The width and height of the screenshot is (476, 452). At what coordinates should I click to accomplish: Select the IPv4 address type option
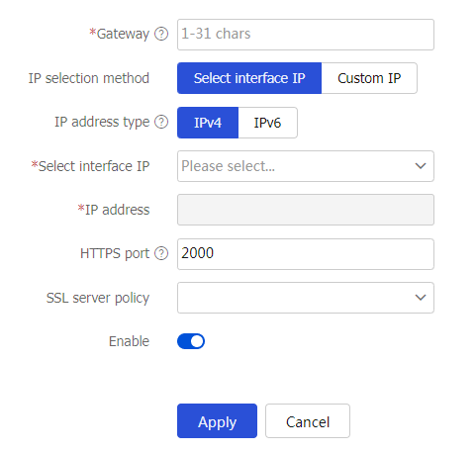click(208, 123)
